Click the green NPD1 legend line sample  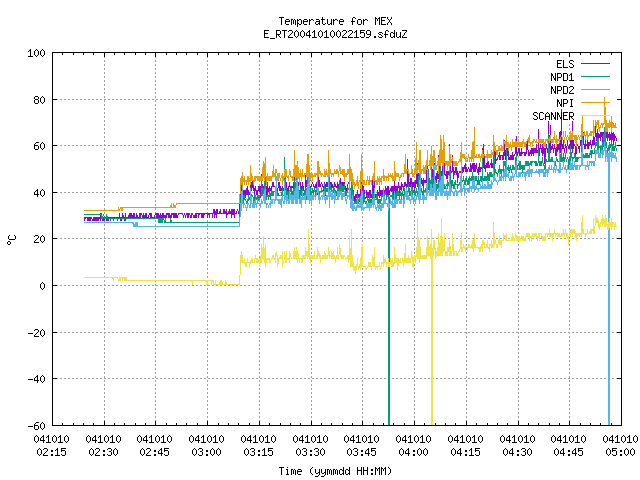point(596,76)
